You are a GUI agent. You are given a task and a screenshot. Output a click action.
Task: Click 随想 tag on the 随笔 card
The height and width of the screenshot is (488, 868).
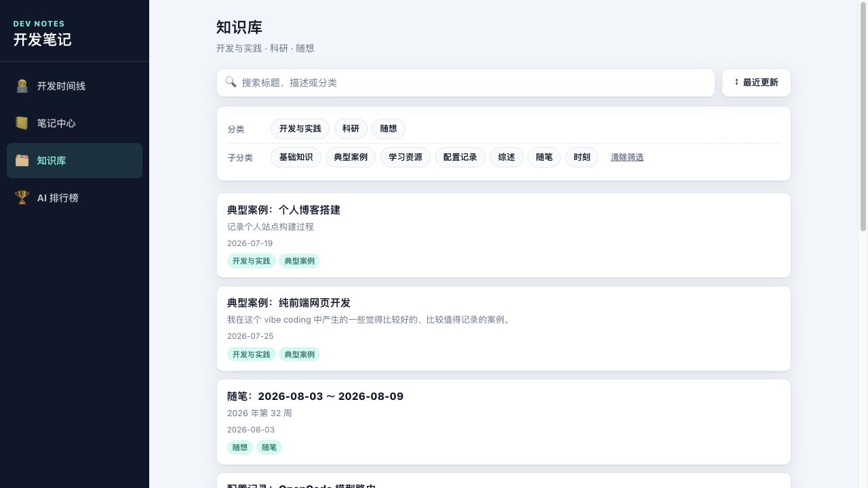(x=240, y=447)
